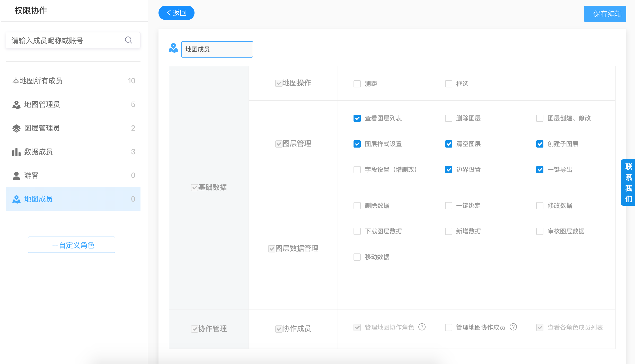Click the 游客 person icon
Screen dimensions: 635x364
tap(16, 176)
